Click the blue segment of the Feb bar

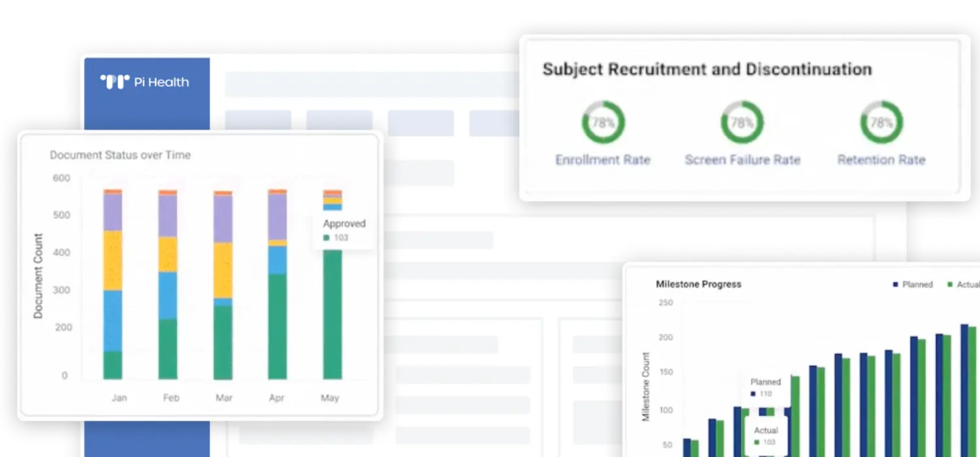168,295
